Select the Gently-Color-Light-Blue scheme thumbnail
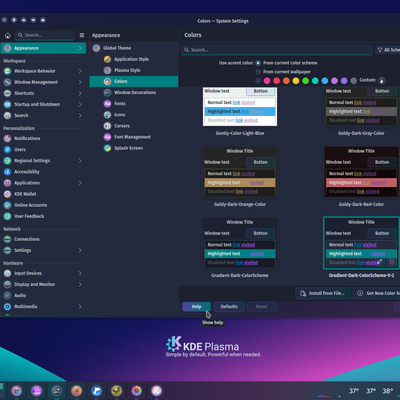Viewport: 400px width, 400px height. tap(240, 107)
